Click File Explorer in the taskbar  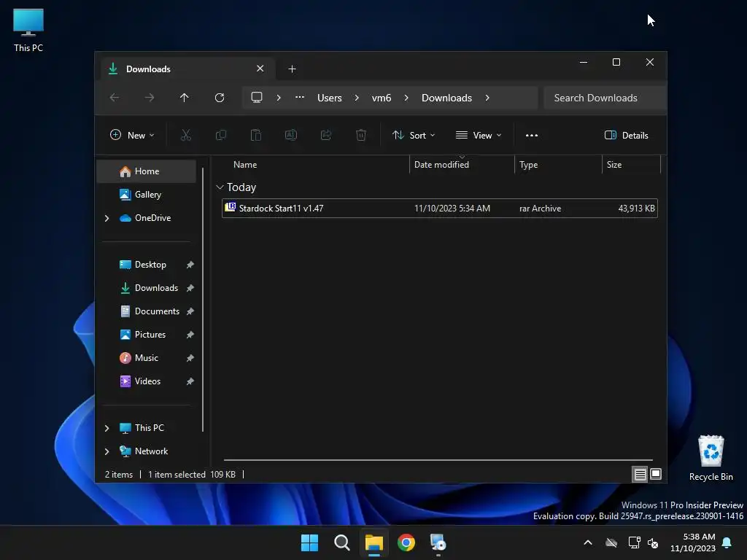(x=374, y=542)
